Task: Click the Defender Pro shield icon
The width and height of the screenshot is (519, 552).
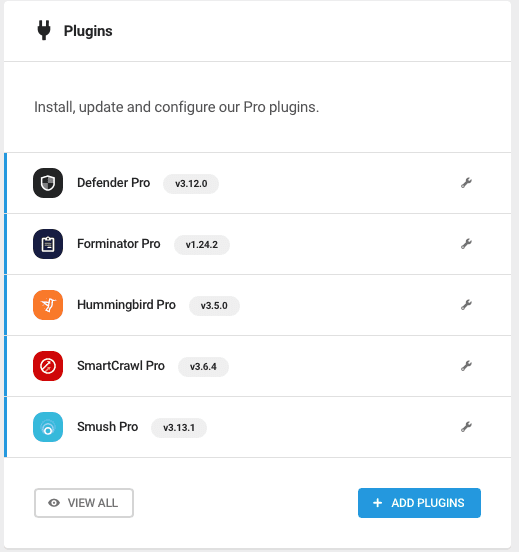Action: click(x=48, y=183)
